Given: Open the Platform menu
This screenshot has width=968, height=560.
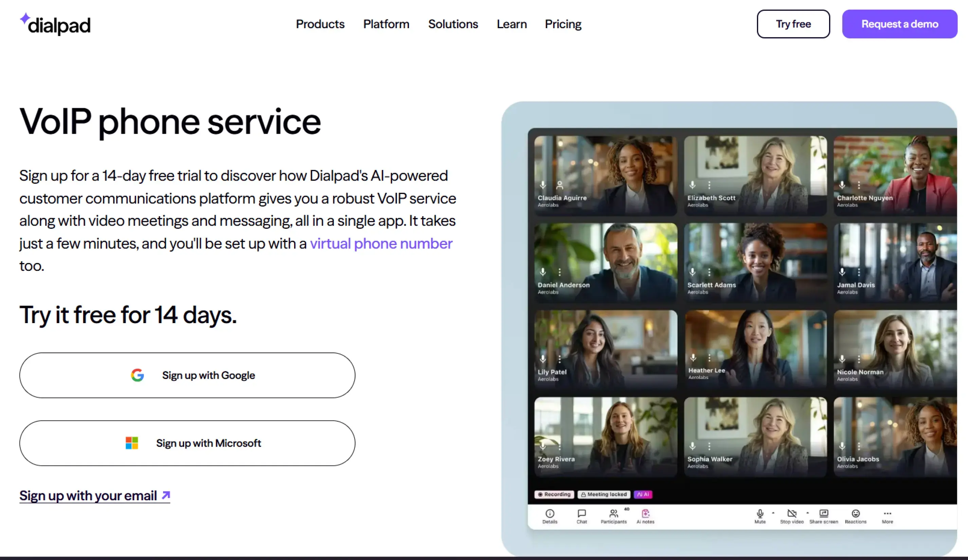Looking at the screenshot, I should coord(386,24).
